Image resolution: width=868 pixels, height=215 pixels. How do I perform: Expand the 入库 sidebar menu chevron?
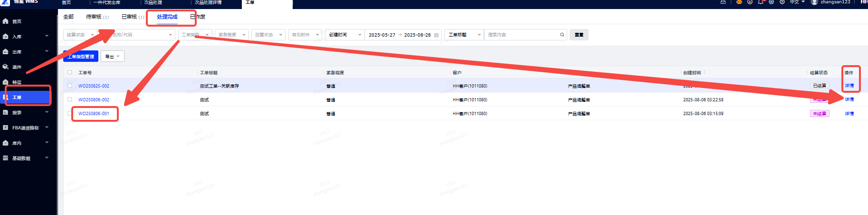(x=47, y=36)
